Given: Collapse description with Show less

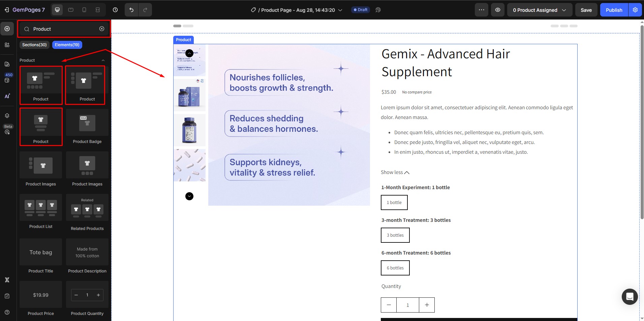Looking at the screenshot, I should (x=395, y=172).
